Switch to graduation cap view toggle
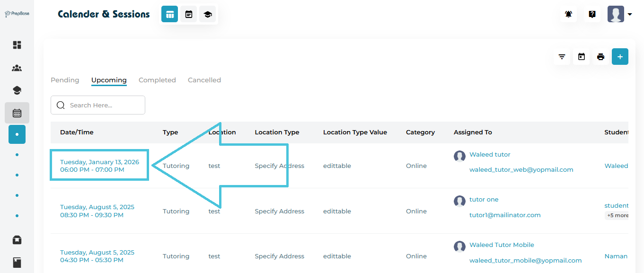The width and height of the screenshot is (644, 273). (x=207, y=14)
